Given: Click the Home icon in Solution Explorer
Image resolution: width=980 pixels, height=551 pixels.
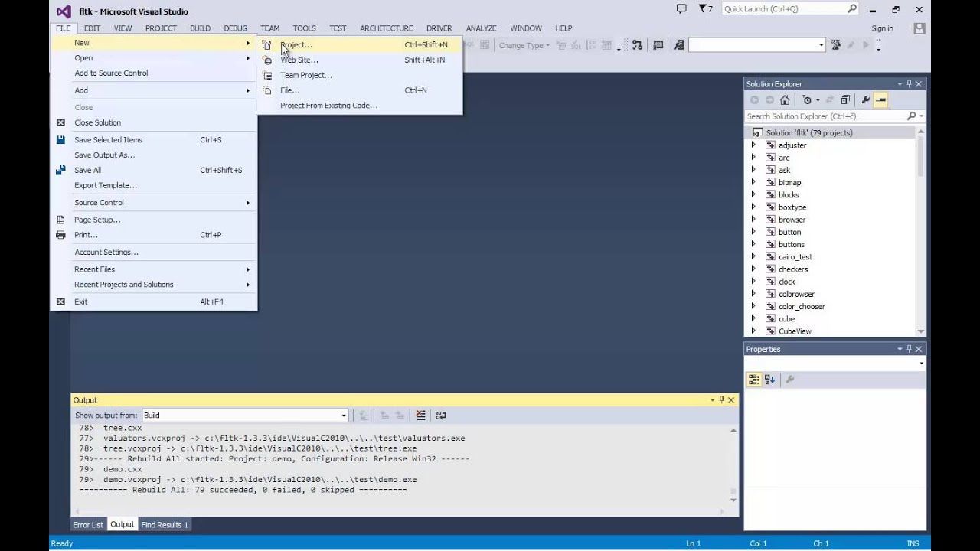Looking at the screenshot, I should click(x=785, y=99).
